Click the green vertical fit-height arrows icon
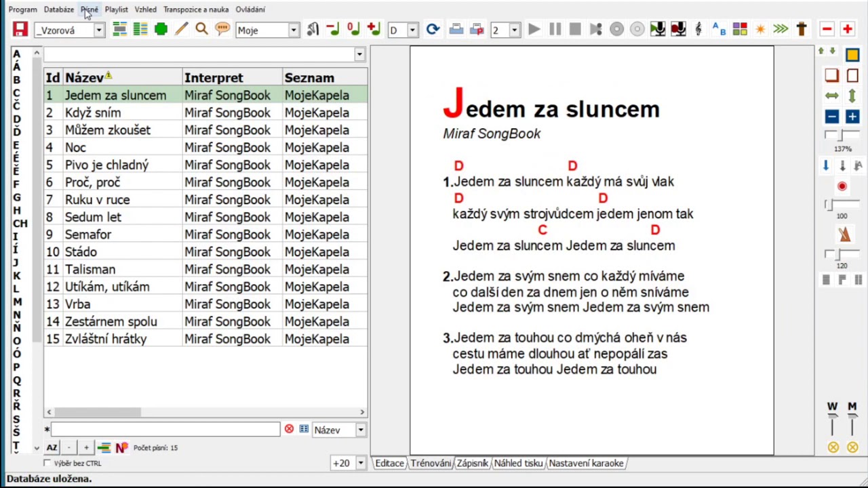 click(852, 96)
